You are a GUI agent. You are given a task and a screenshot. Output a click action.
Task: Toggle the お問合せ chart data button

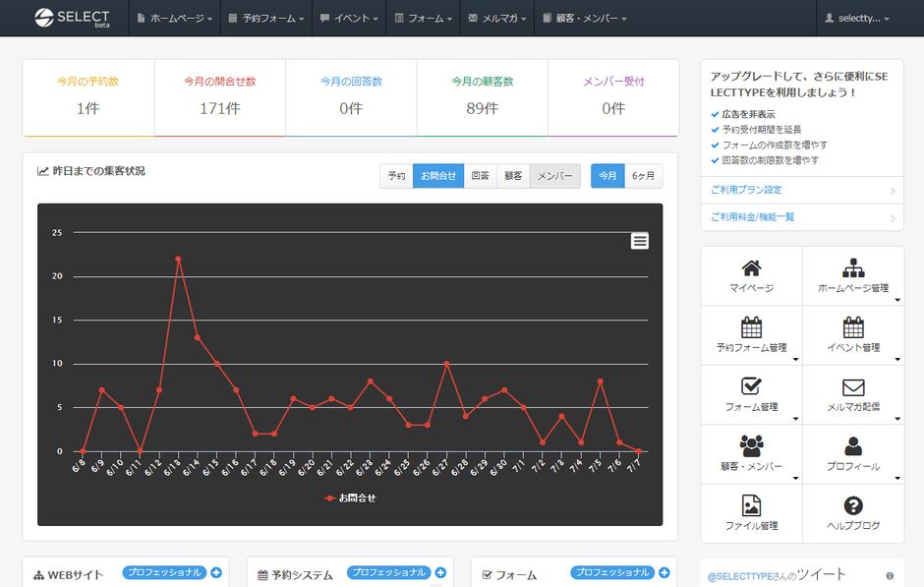coord(437,176)
